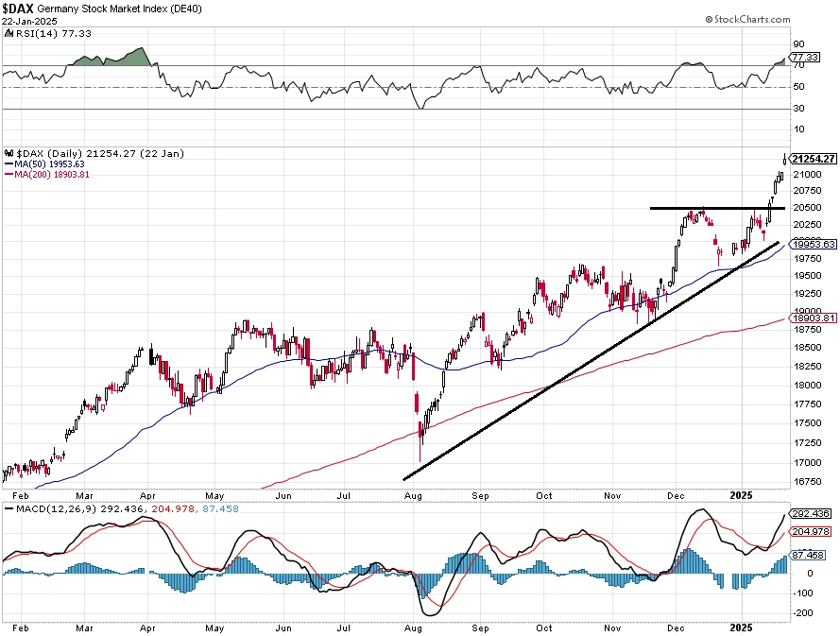
Task: Click the 18903.81 MA200 price tag
Action: pyautogui.click(x=814, y=318)
